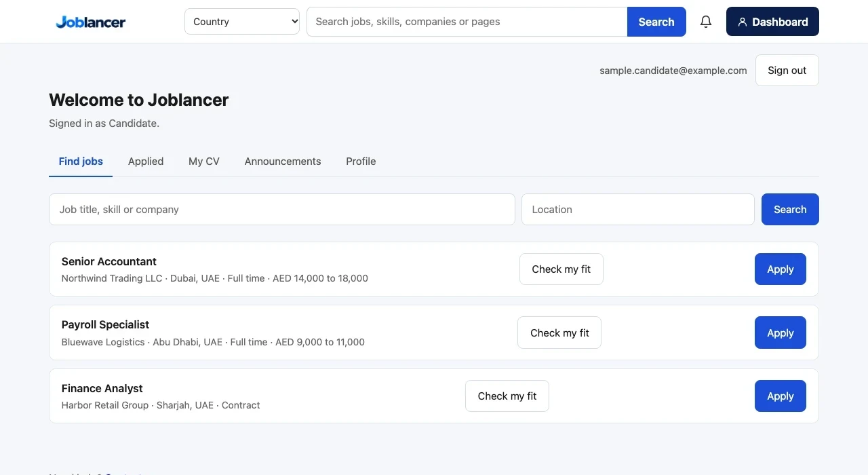Click the Harbor Retail Group details line
This screenshot has width=868, height=475.
161,405
